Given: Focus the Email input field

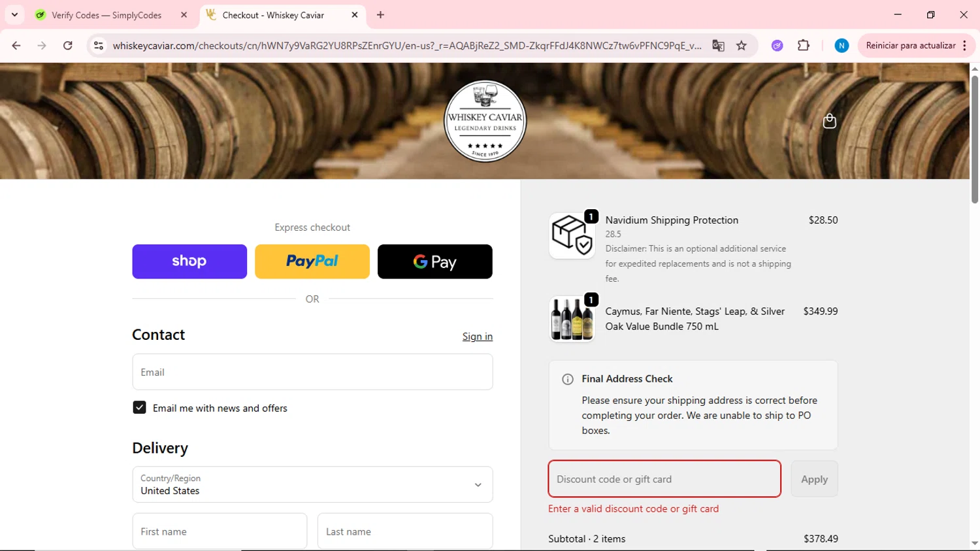Looking at the screenshot, I should point(312,372).
